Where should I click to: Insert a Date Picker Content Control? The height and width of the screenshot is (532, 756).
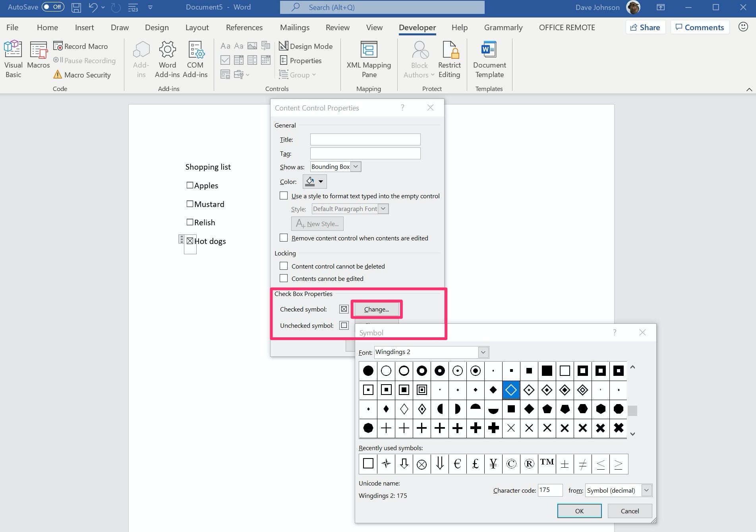coord(265,60)
